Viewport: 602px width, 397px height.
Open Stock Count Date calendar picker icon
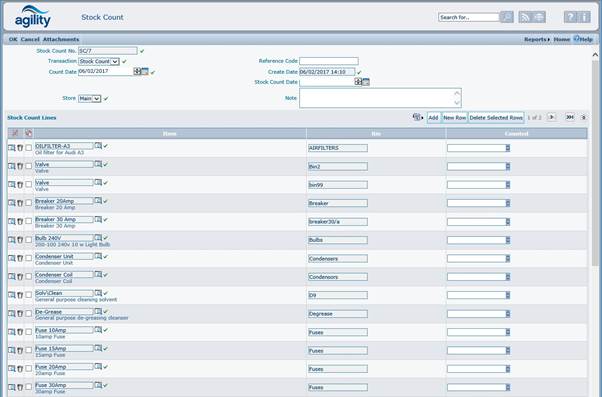366,82
